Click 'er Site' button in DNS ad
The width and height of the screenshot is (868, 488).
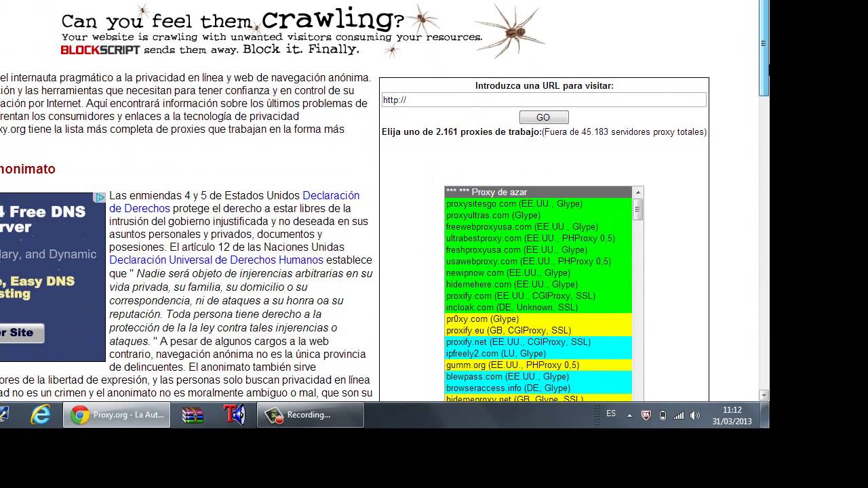[22, 333]
